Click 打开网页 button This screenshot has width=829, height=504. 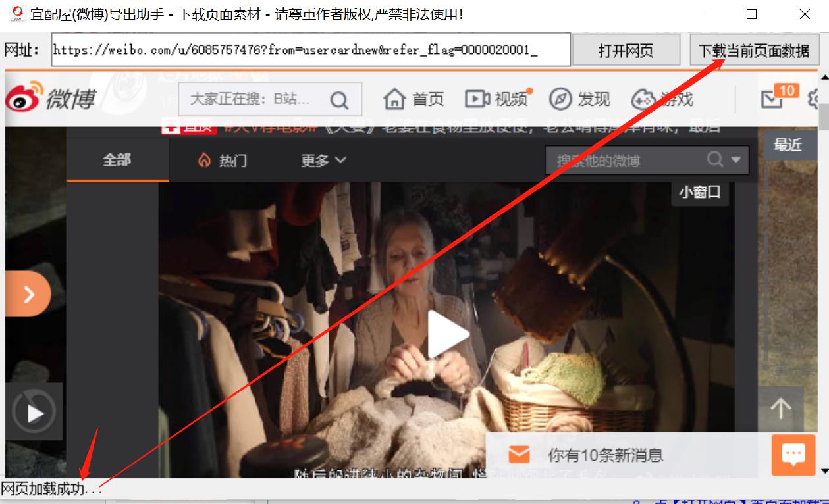coord(626,50)
